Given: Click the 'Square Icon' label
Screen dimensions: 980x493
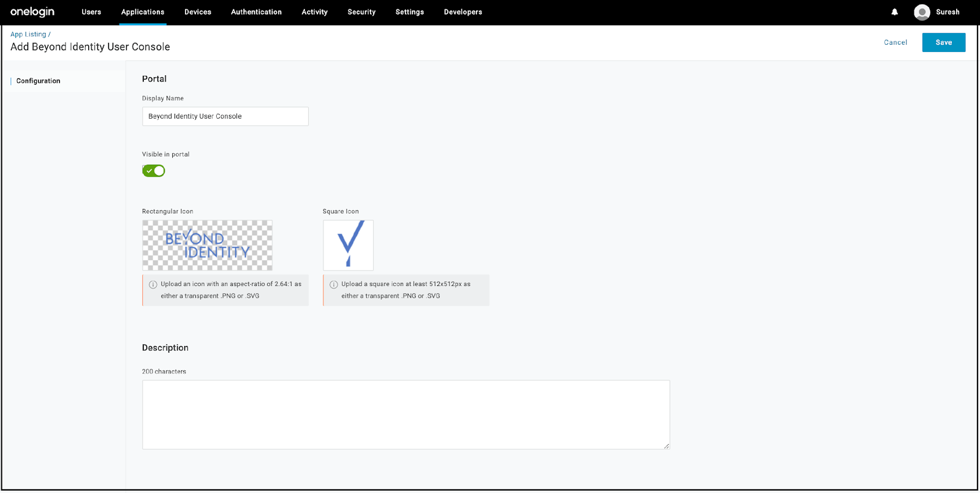Looking at the screenshot, I should [341, 211].
